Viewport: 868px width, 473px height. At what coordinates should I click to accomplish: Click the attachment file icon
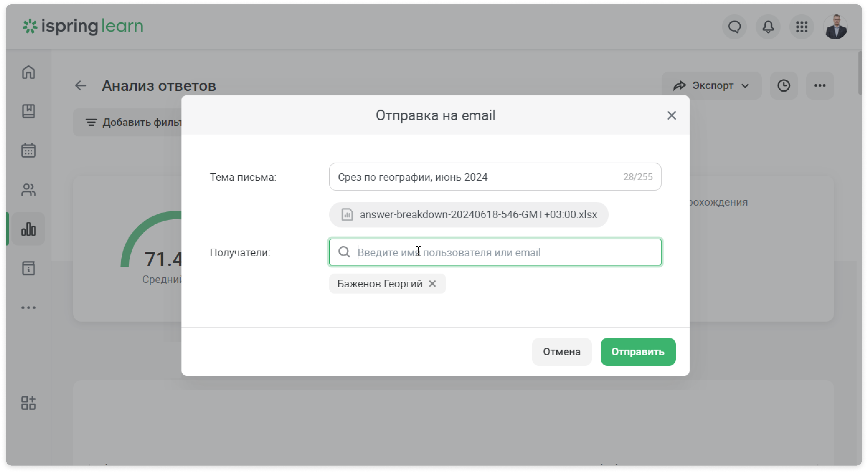pyautogui.click(x=347, y=214)
